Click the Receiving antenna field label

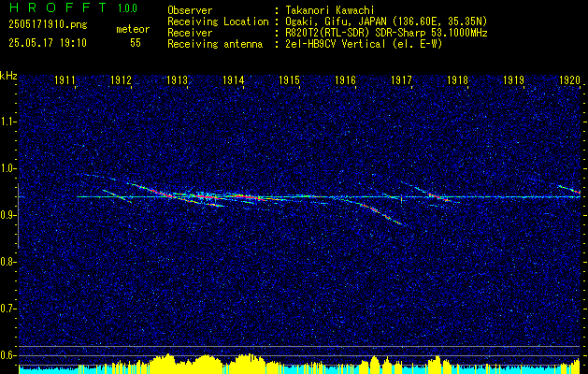coord(215,44)
